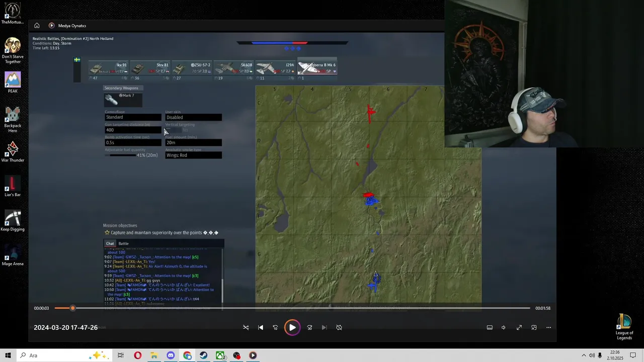
Task: Open File Explorer from the taskbar
Action: coord(154,355)
